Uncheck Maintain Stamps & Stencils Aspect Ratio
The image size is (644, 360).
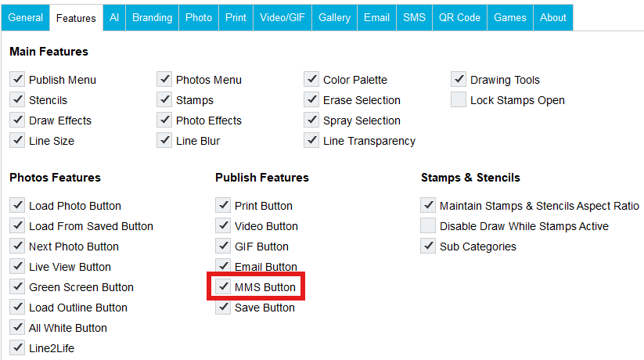pyautogui.click(x=428, y=206)
